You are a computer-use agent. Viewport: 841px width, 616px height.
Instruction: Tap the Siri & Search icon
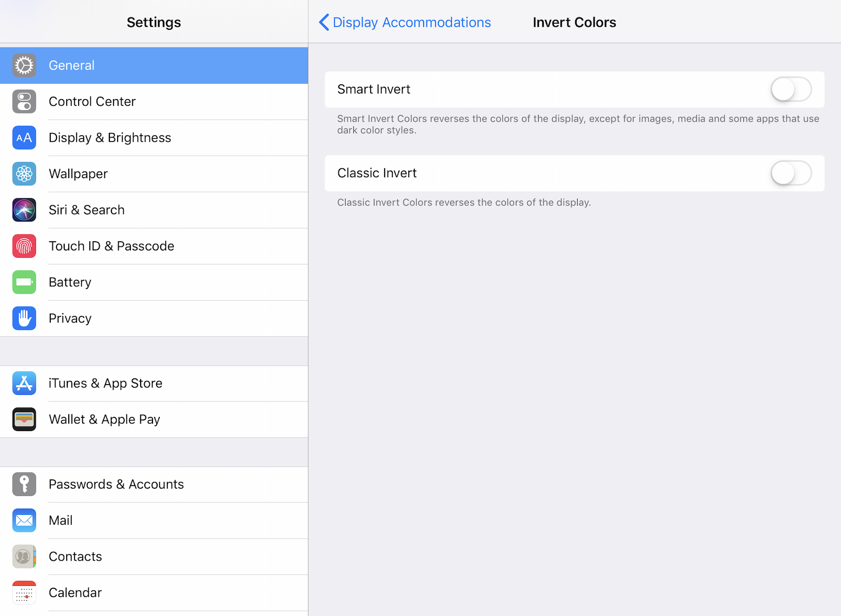click(x=24, y=210)
